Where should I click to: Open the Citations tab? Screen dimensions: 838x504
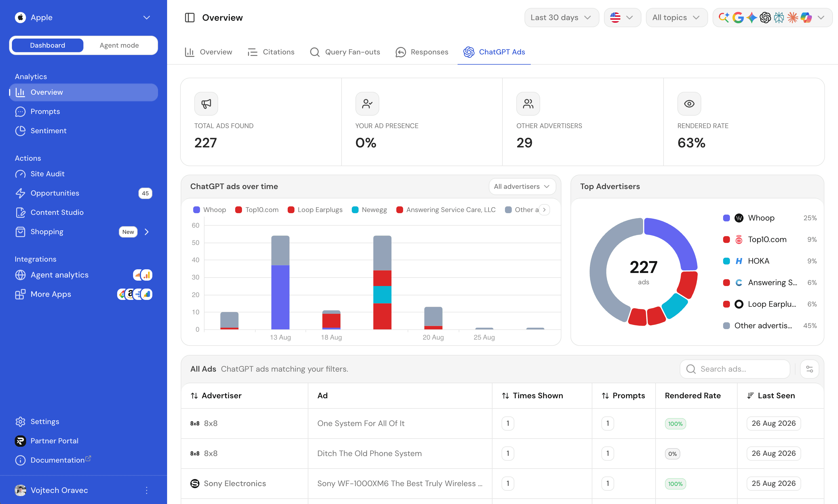(271, 52)
